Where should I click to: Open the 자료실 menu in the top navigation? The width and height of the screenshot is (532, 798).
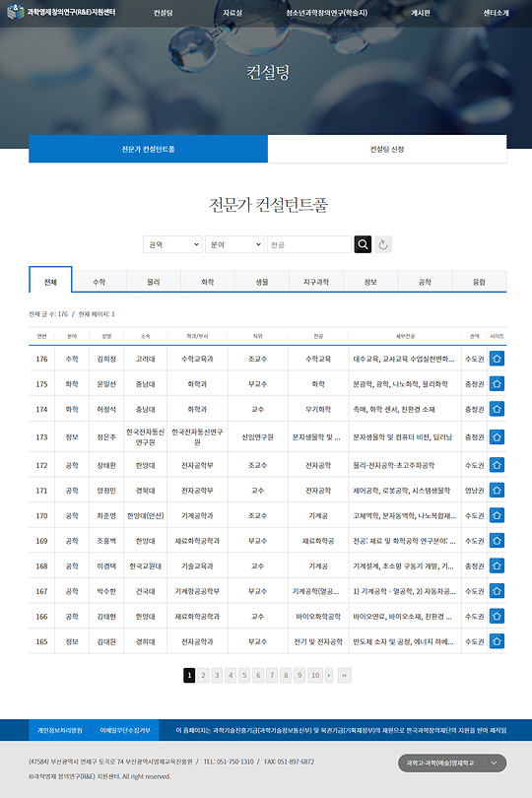pyautogui.click(x=233, y=13)
